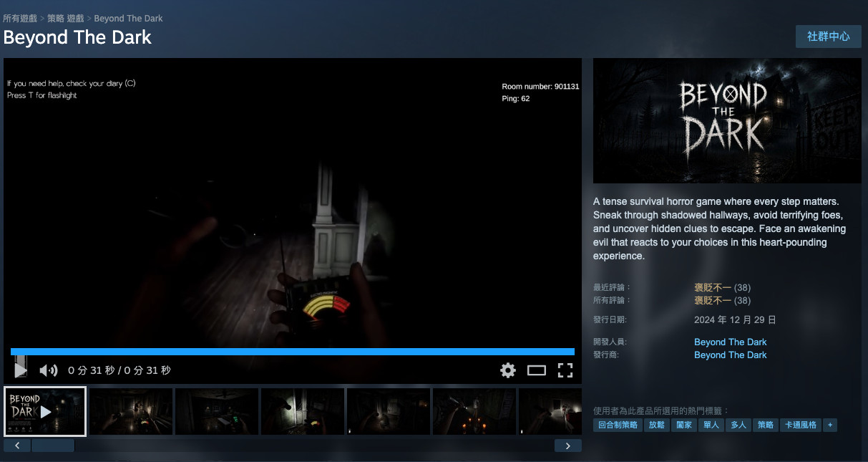The height and width of the screenshot is (462, 868).
Task: Open developer Beyond The Dark link
Action: 730,342
